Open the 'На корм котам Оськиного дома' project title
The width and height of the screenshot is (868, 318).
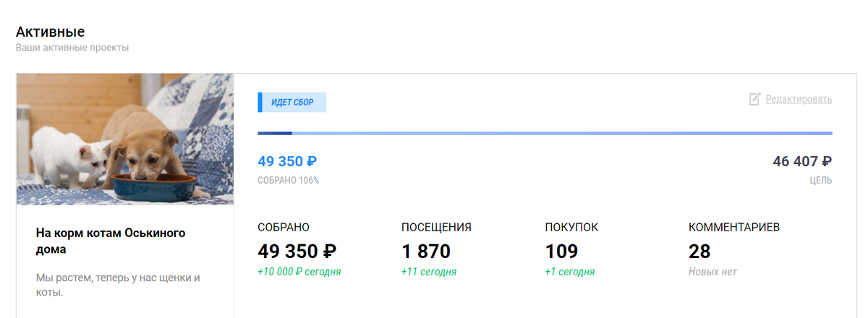pos(111,241)
